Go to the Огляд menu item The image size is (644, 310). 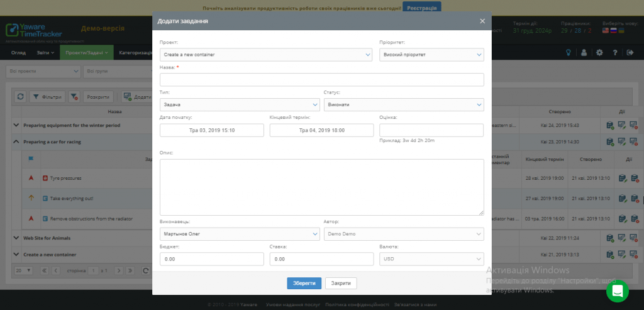click(19, 53)
